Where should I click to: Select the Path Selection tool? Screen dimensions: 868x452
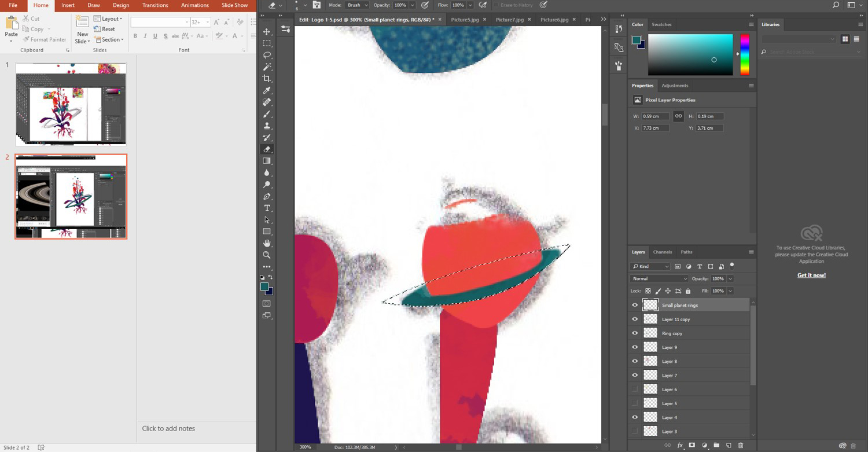click(x=267, y=220)
